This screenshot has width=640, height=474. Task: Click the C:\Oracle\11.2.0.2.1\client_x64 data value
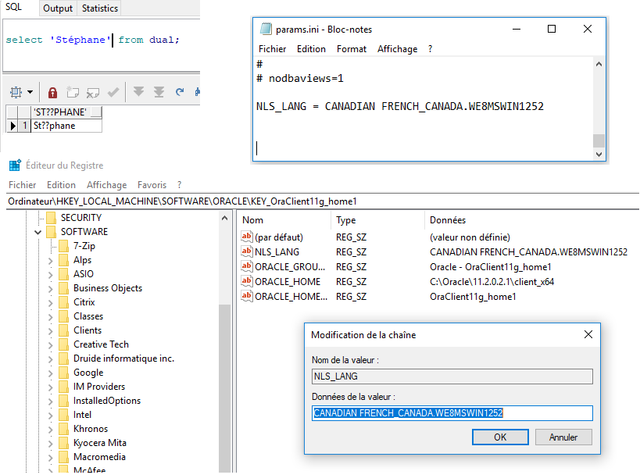tap(491, 282)
